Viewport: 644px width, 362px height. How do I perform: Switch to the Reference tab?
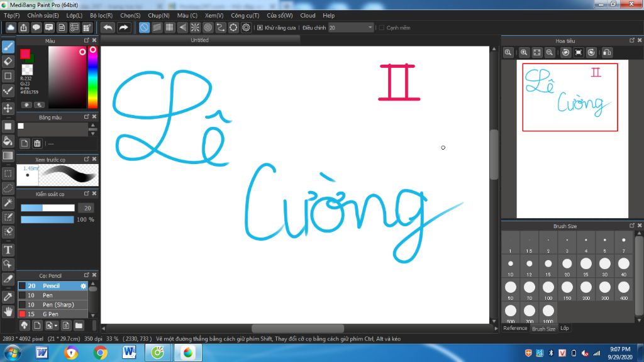pyautogui.click(x=515, y=328)
